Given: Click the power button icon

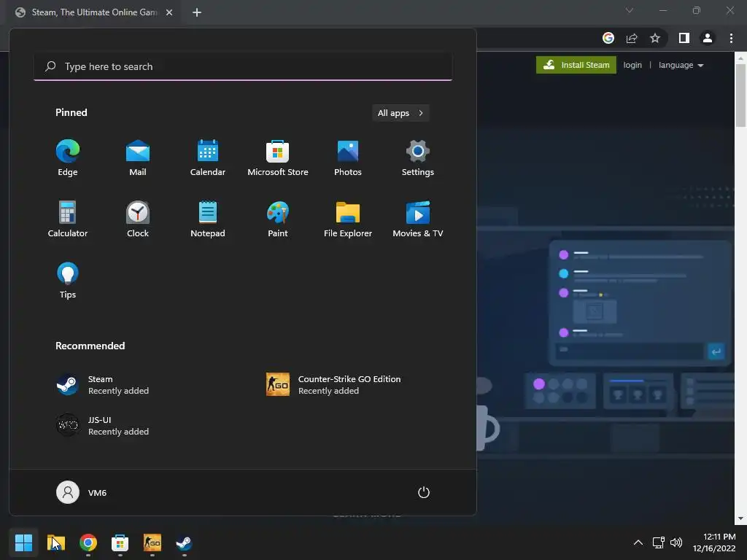Looking at the screenshot, I should click(x=424, y=492).
